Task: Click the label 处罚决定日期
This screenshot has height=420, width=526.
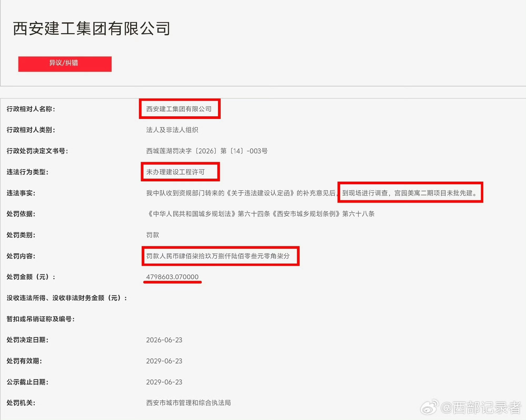Action: pos(28,340)
